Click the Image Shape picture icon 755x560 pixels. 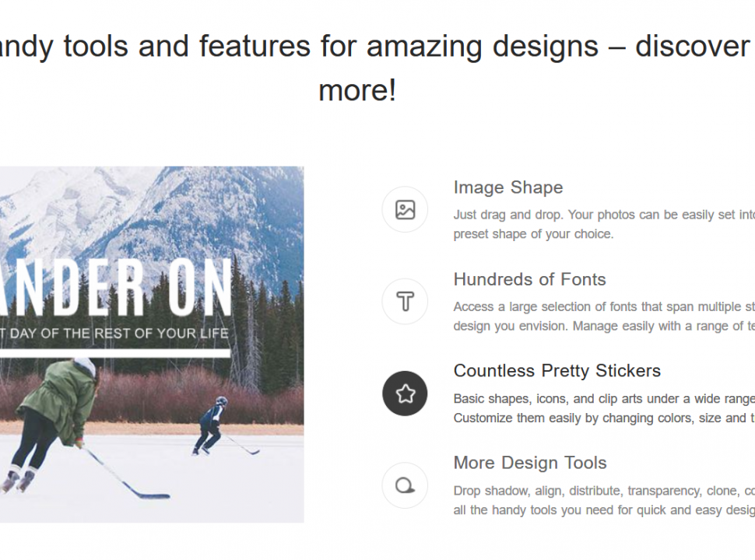[405, 210]
